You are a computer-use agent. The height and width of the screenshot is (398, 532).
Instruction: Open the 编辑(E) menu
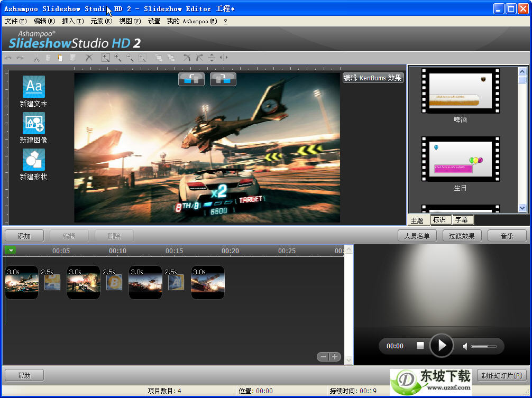[44, 21]
